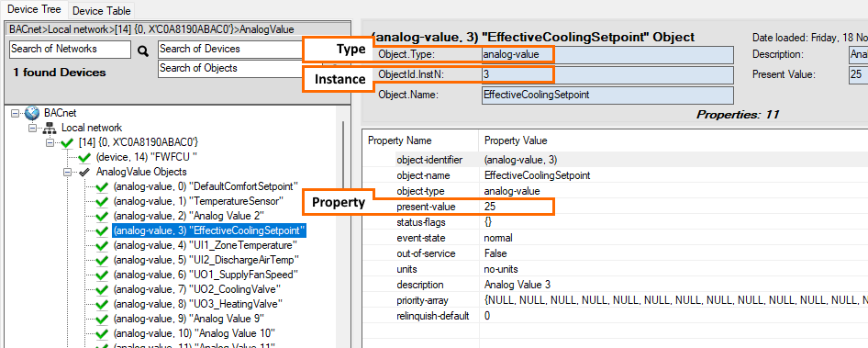Image resolution: width=868 pixels, height=348 pixels.
Task: Click the green check icon of device [14]
Action: click(x=67, y=143)
